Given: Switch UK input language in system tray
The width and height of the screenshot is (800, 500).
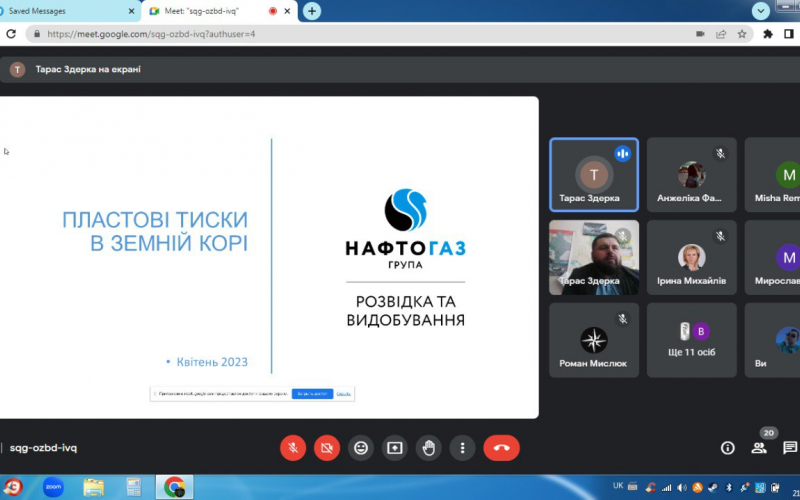Looking at the screenshot, I should pyautogui.click(x=618, y=486).
